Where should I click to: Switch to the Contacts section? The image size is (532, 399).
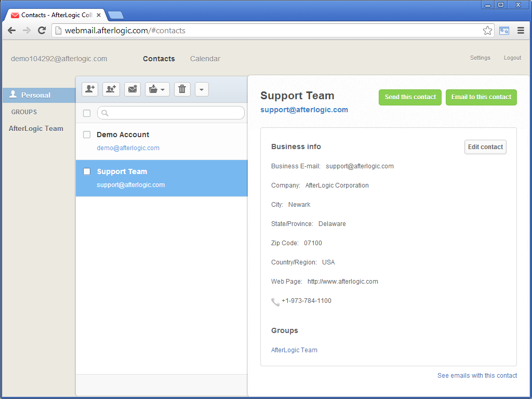coord(159,59)
